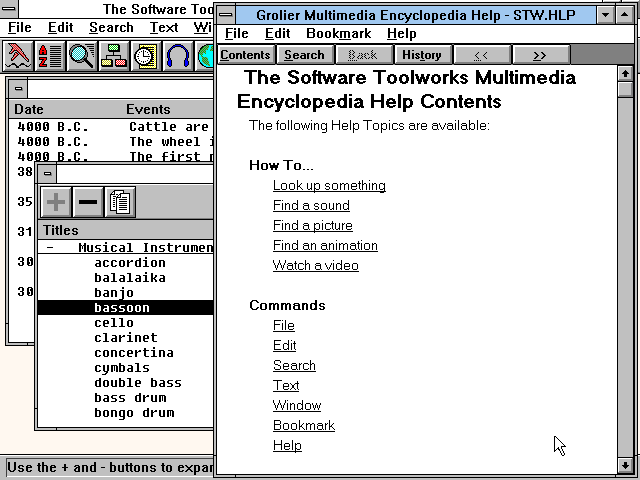640x480 pixels.
Task: Open the A-Z word index icon
Action: [x=49, y=56]
